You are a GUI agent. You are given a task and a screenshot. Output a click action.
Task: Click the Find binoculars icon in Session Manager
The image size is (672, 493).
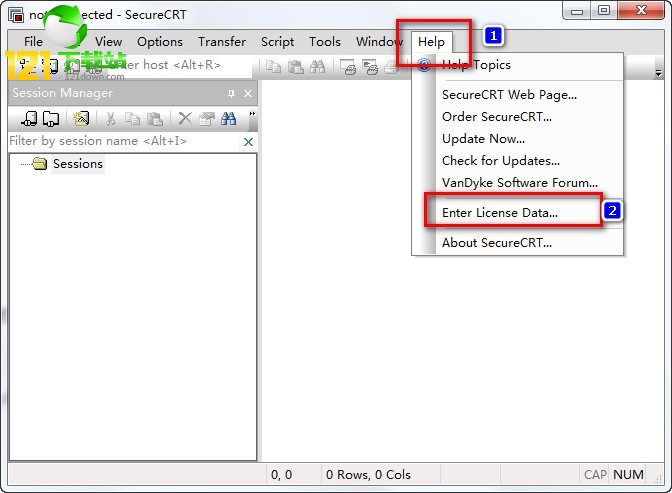click(x=228, y=118)
